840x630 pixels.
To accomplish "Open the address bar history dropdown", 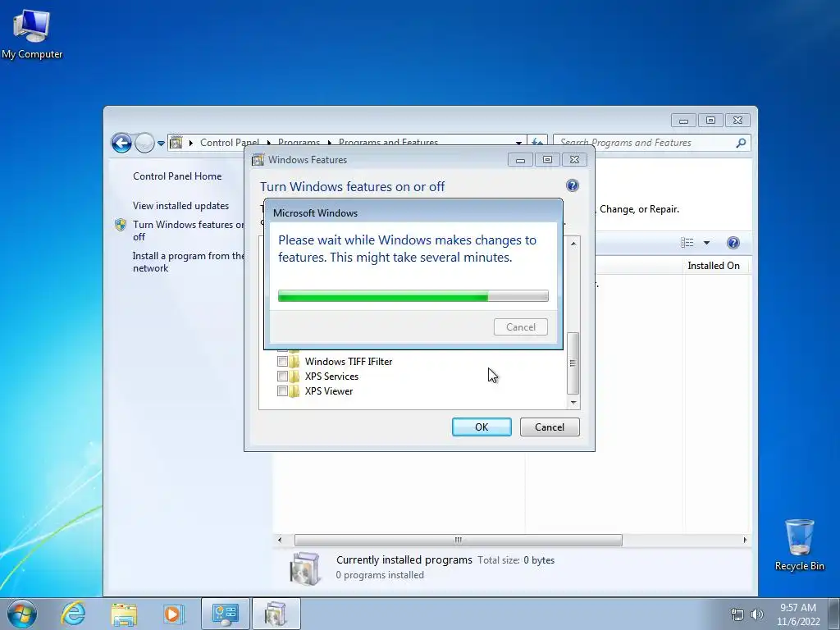I will pos(518,143).
